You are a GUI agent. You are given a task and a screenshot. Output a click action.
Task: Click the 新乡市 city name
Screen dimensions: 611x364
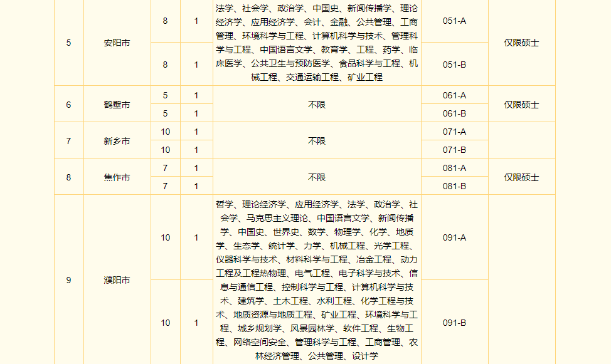[117, 141]
